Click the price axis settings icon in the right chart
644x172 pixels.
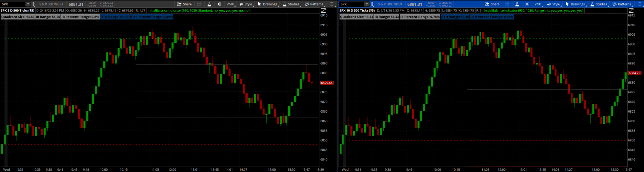[x=631, y=11]
